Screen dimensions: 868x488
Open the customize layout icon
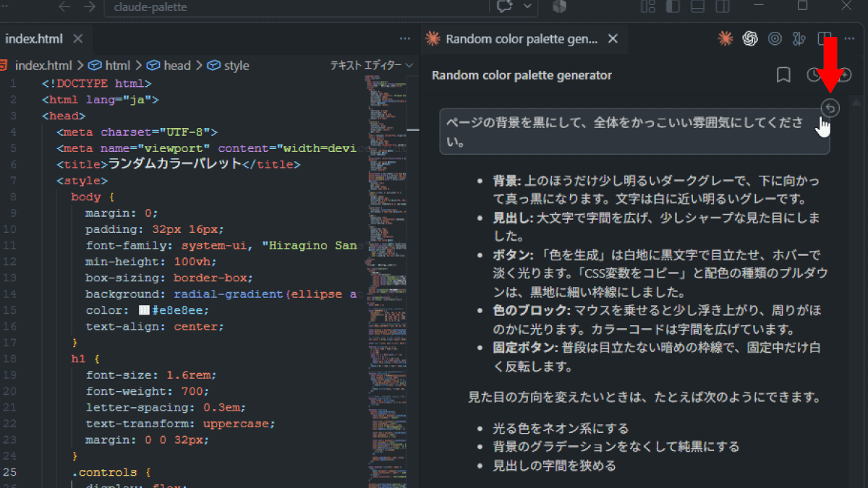click(648, 7)
